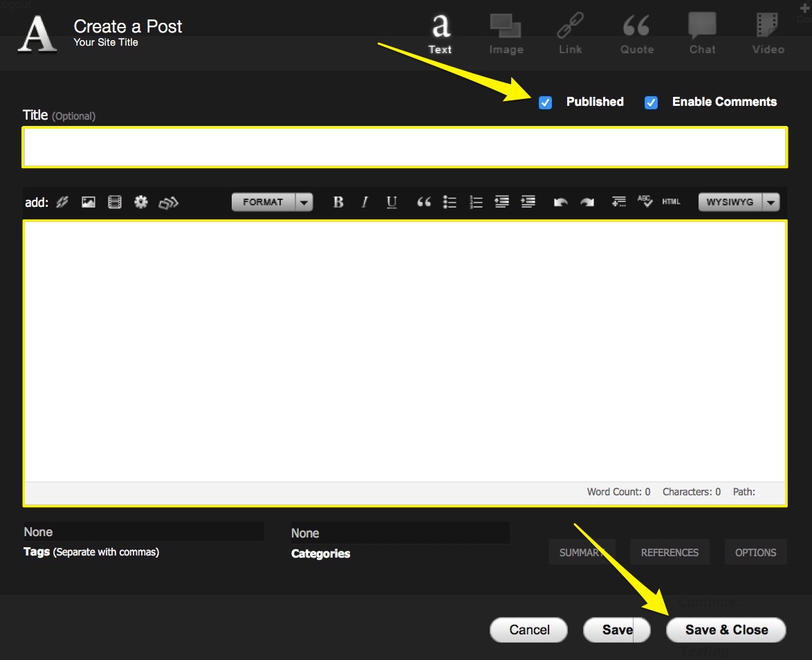Image resolution: width=812 pixels, height=660 pixels.
Task: Switch to the Image post type
Action: point(506,35)
